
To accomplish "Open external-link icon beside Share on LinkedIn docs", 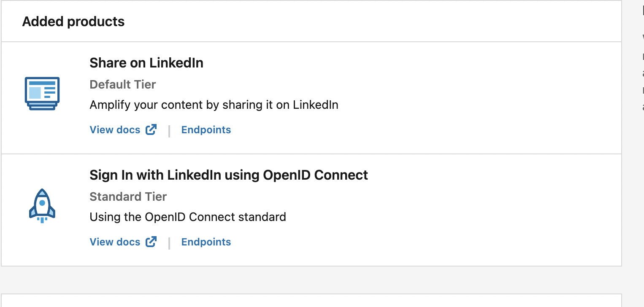I will point(151,129).
